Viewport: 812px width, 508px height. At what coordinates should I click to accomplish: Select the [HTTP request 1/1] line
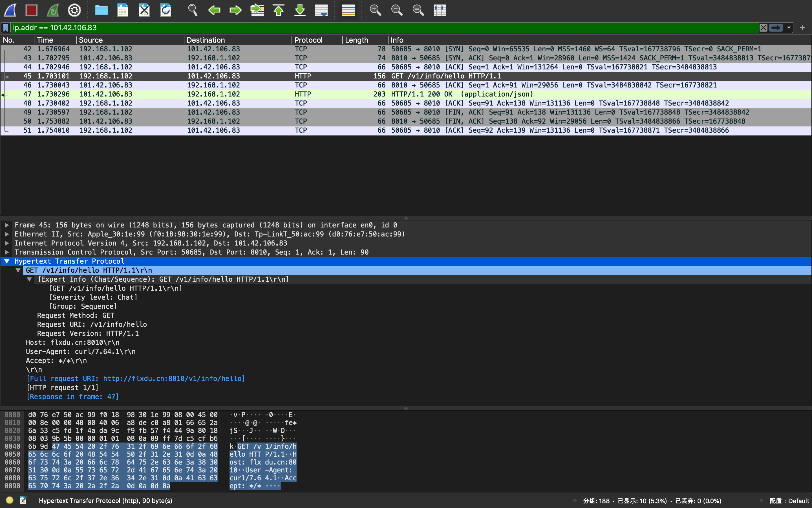click(62, 388)
